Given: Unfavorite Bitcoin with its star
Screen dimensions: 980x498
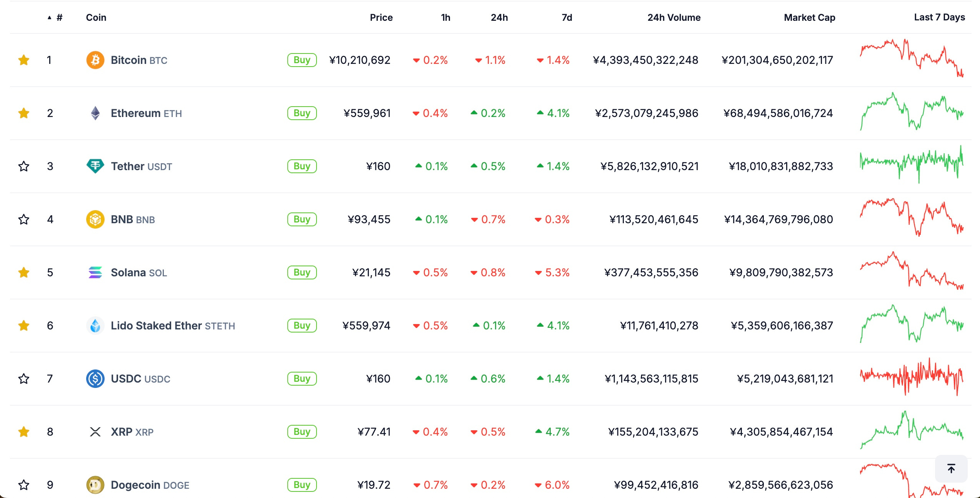Looking at the screenshot, I should (24, 60).
